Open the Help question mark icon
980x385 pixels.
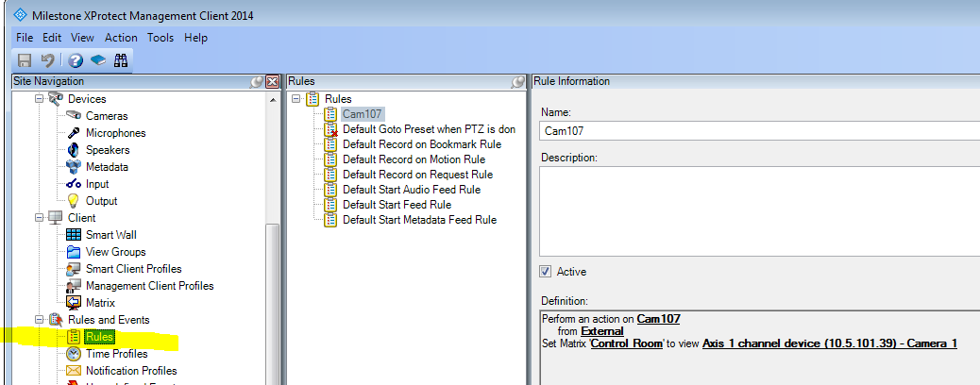pos(76,60)
